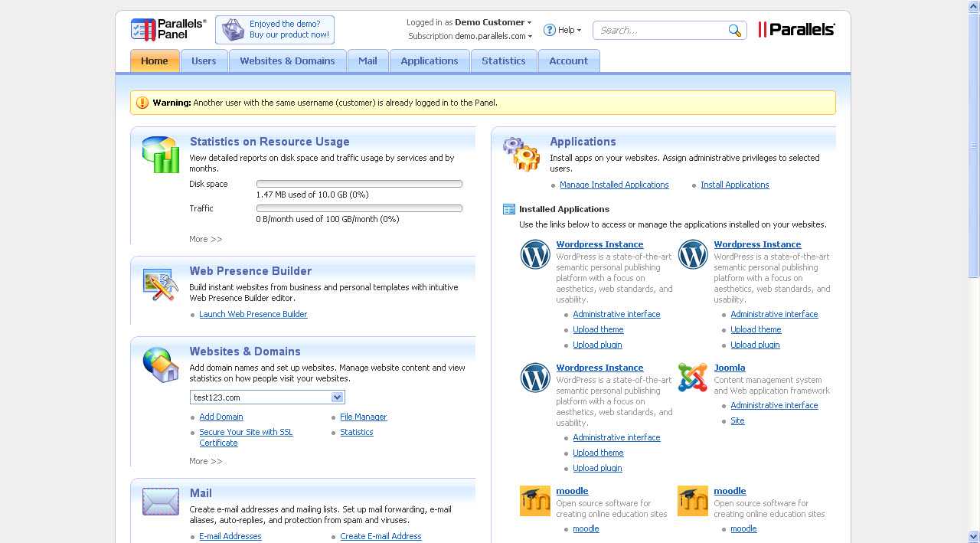Expand the Help dropdown menu
The width and height of the screenshot is (980, 543).
tap(563, 30)
